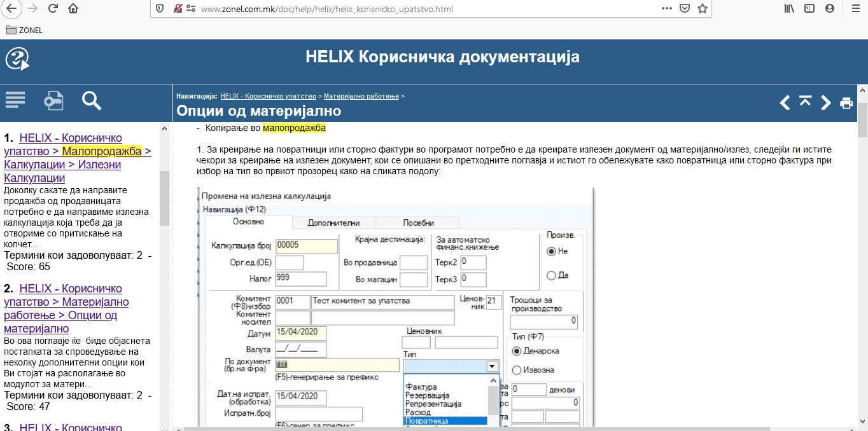Click the Во продавница input field

coord(414,262)
